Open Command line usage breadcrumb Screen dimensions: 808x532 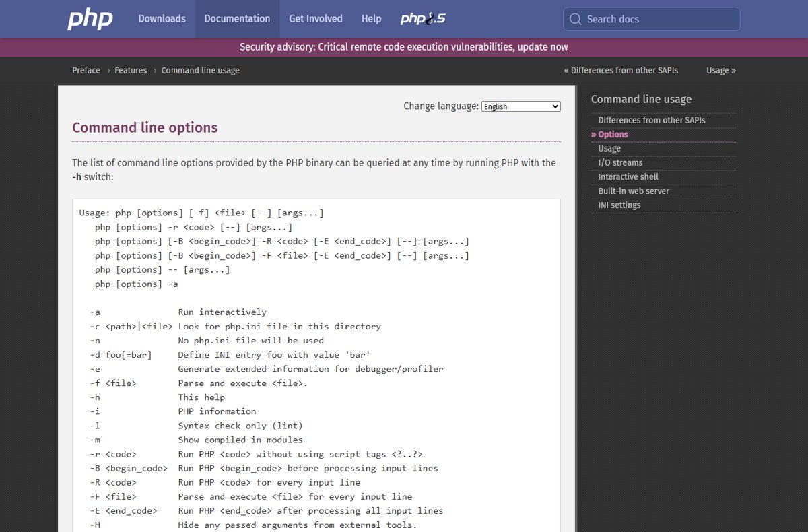[200, 70]
